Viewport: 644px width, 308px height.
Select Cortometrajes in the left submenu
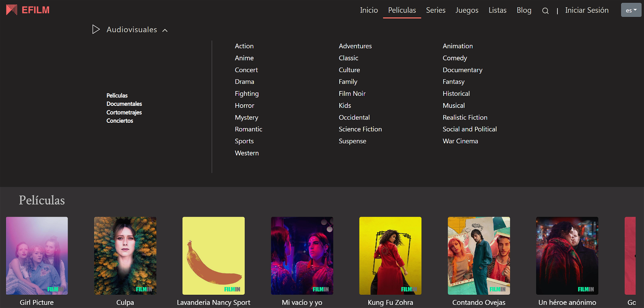pyautogui.click(x=124, y=112)
